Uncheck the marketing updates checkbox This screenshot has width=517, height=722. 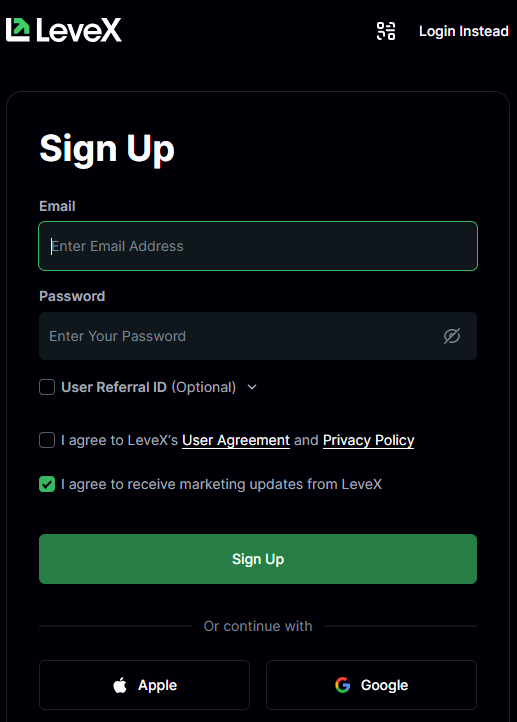47,484
